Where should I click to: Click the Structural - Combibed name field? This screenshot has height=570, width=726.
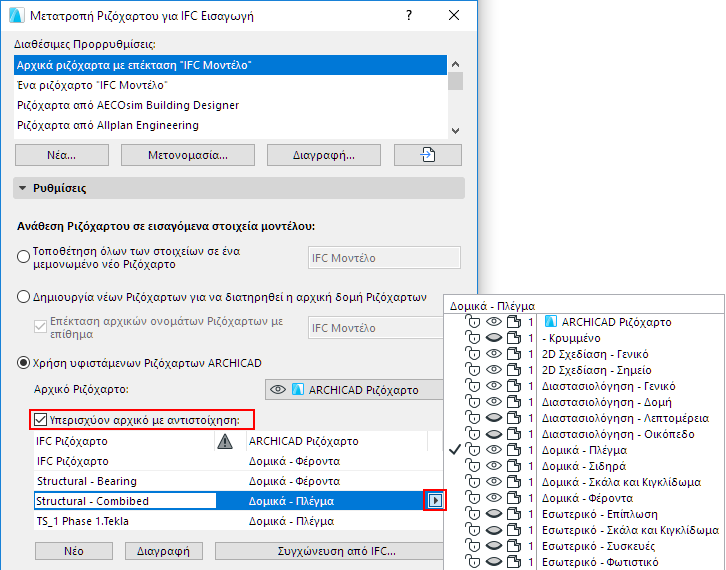[125, 501]
